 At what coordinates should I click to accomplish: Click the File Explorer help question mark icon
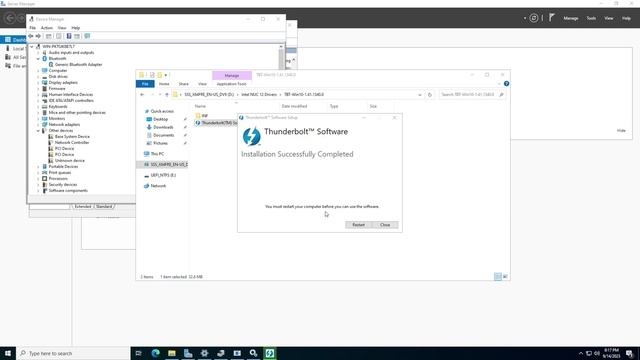pos(506,84)
